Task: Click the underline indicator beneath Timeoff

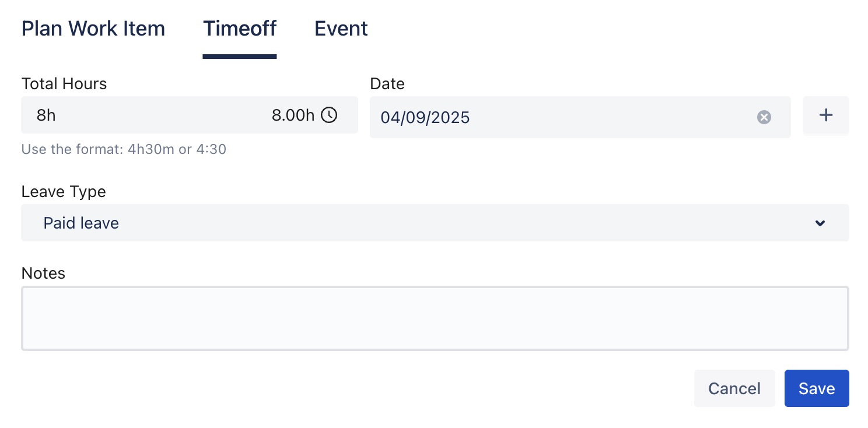Action: pyautogui.click(x=240, y=57)
